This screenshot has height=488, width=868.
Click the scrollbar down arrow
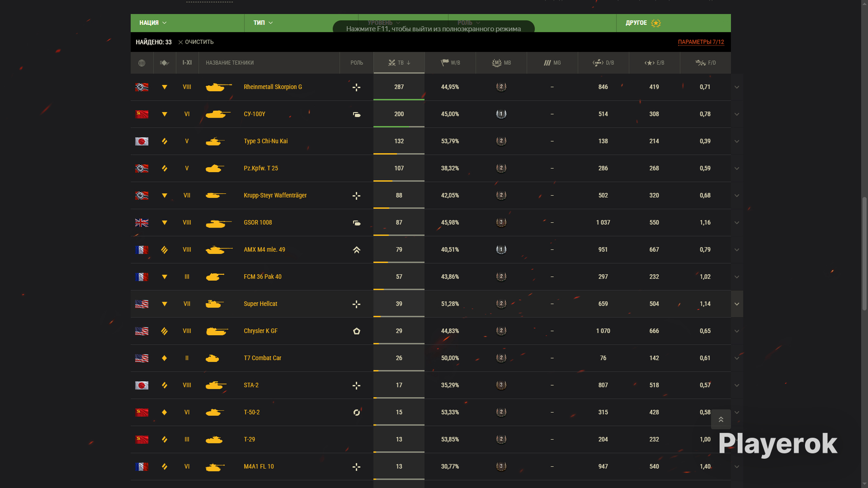864,484
